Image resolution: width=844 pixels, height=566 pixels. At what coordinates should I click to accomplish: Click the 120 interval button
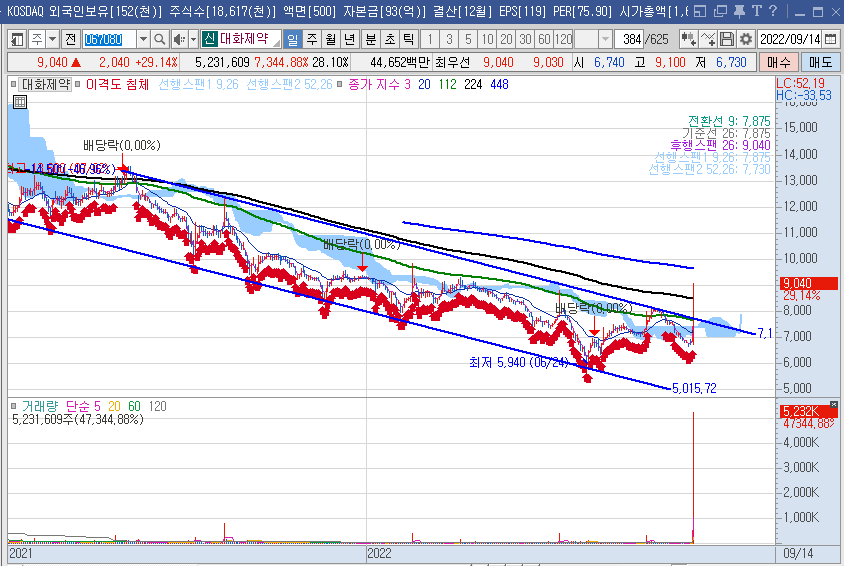(564, 39)
